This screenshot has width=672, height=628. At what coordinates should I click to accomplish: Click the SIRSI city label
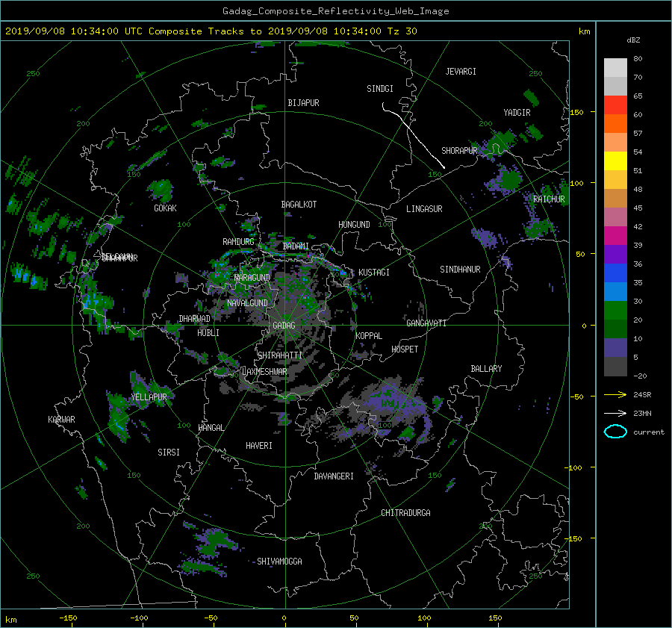tap(169, 453)
